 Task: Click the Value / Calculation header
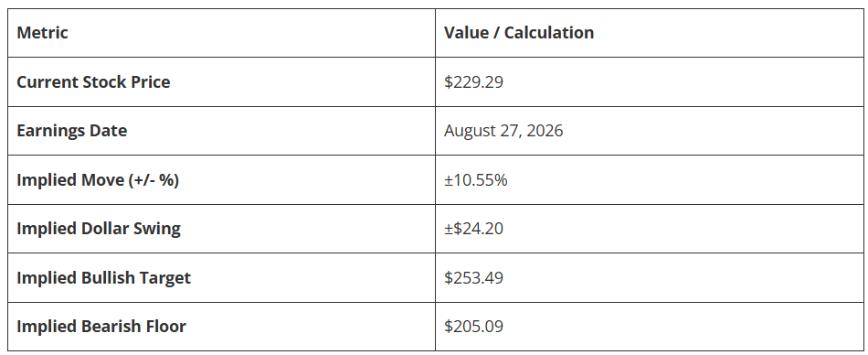519,33
